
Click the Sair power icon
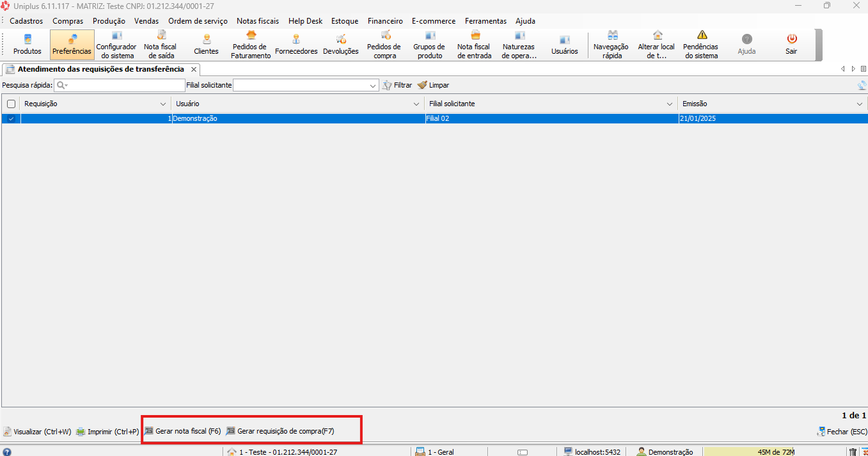coord(791,45)
